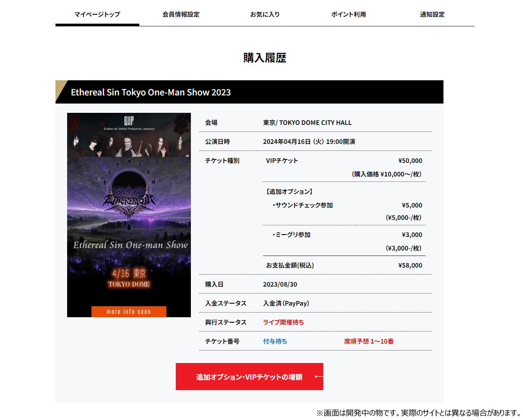
Task: Open the マイページトップ tab
Action: (97, 14)
